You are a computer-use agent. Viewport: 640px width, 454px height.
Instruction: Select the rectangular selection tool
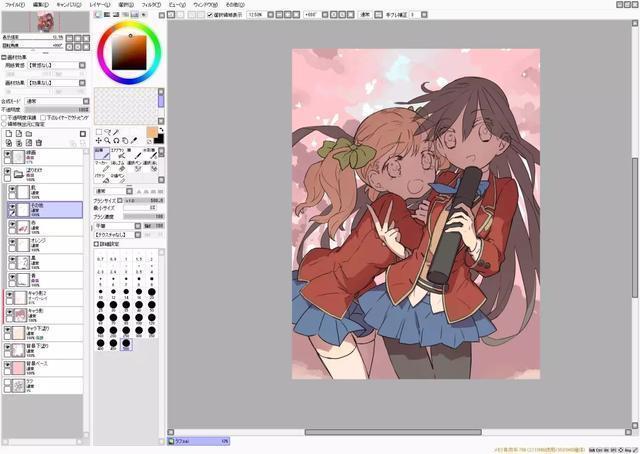[99, 132]
